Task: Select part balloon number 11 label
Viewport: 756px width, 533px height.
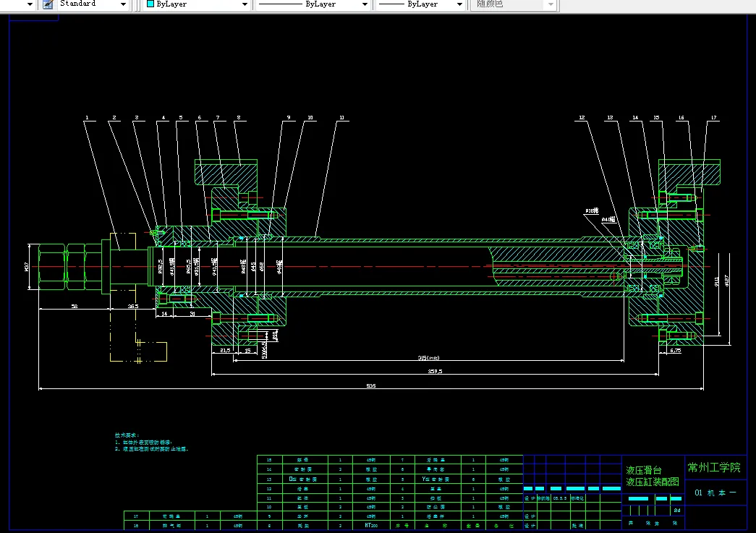Action: coord(341,117)
